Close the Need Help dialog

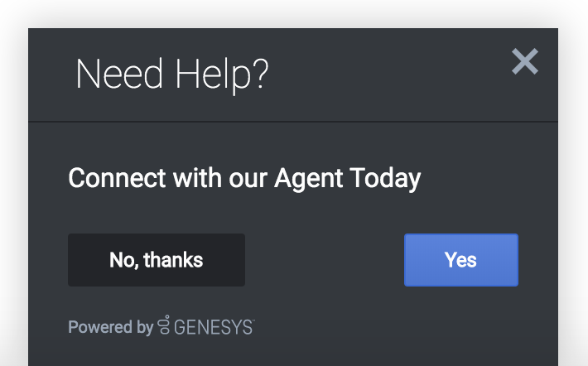525,61
